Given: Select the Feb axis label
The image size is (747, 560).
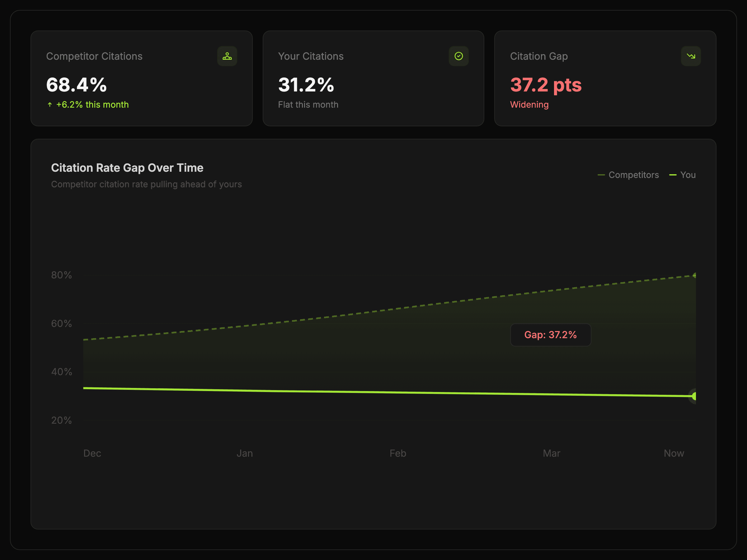Looking at the screenshot, I should [x=398, y=453].
